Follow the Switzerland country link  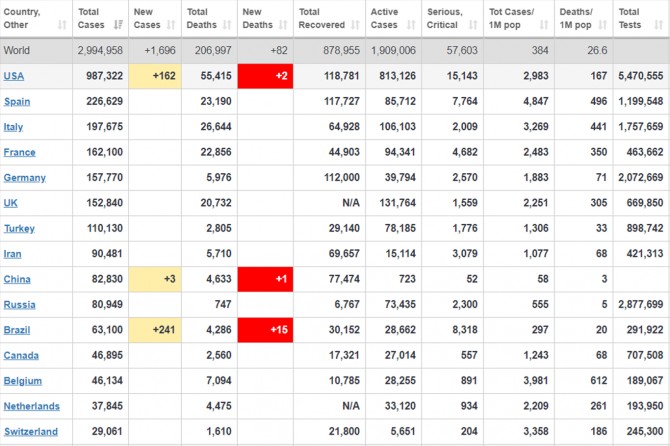(30, 432)
